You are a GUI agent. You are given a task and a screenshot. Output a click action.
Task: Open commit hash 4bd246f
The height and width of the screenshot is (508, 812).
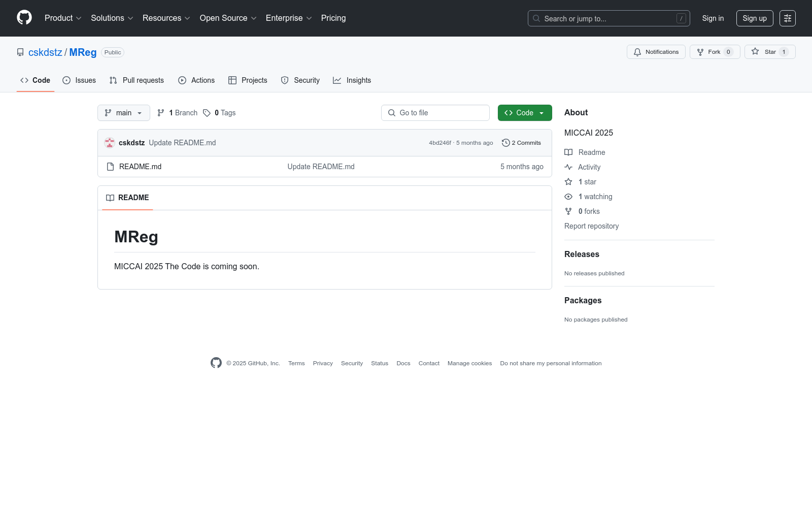click(440, 143)
